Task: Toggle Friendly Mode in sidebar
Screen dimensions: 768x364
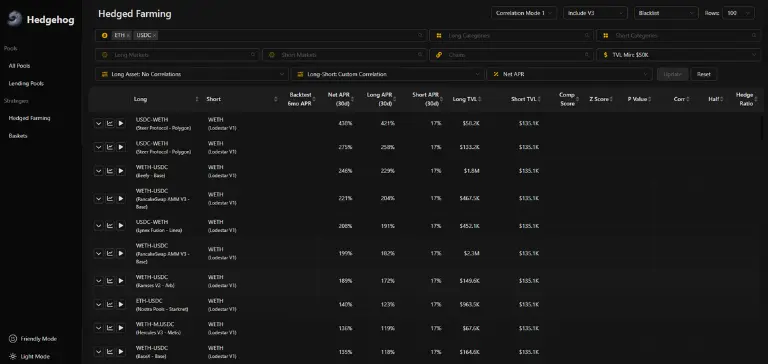Action: [33, 339]
